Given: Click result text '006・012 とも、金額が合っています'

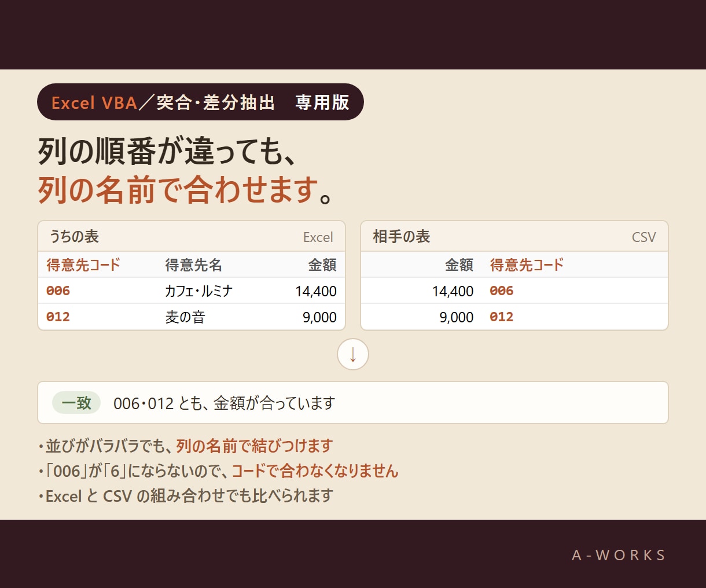Looking at the screenshot, I should 224,403.
